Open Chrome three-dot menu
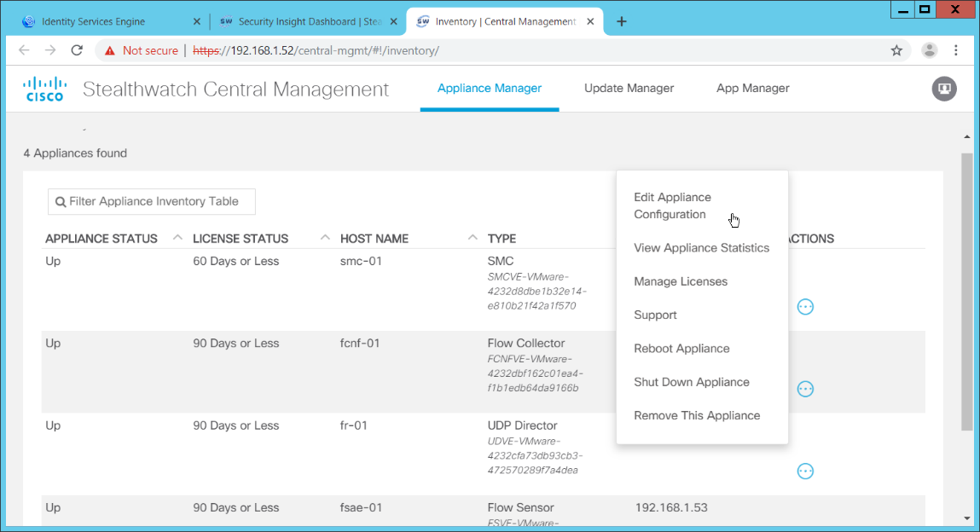Viewport: 980px width, 532px height. pos(957,50)
